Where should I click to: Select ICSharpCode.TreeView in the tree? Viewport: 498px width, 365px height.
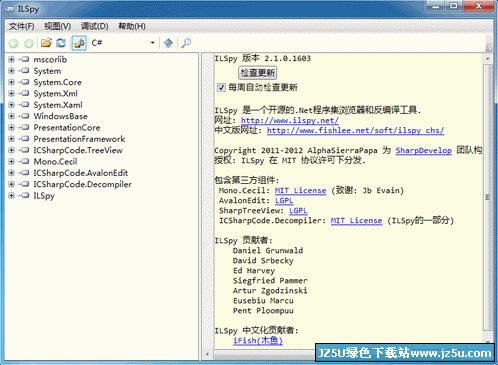point(78,150)
